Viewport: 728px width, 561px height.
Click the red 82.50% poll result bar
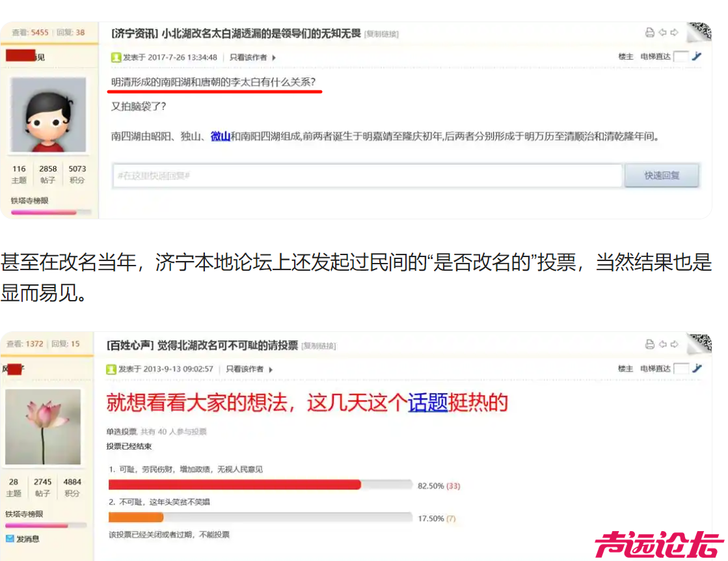[234, 485]
